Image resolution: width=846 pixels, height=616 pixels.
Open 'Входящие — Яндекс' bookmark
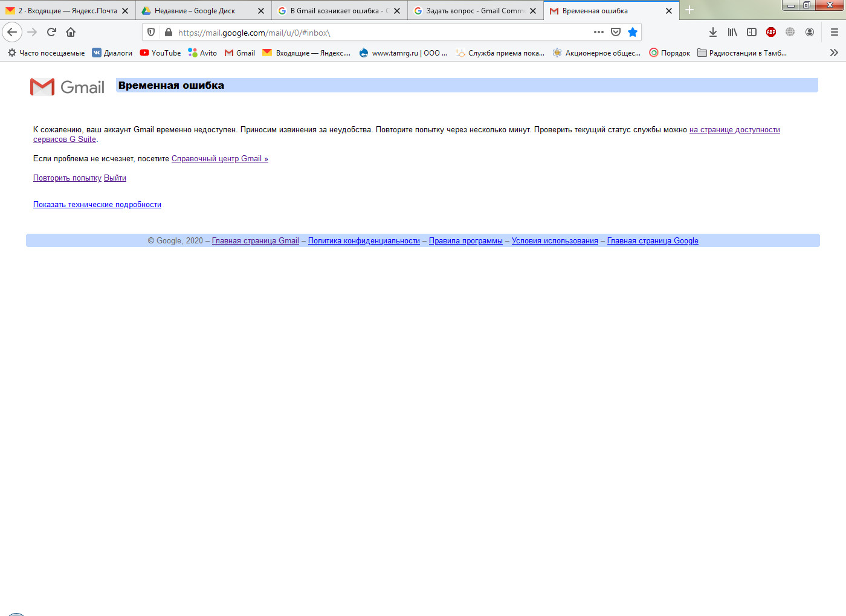click(306, 53)
